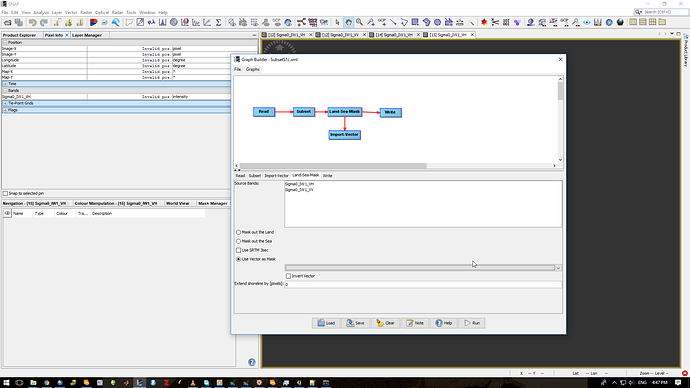The image size is (690, 388).
Task: Click the Save button in Graph Builder
Action: pyautogui.click(x=356, y=323)
